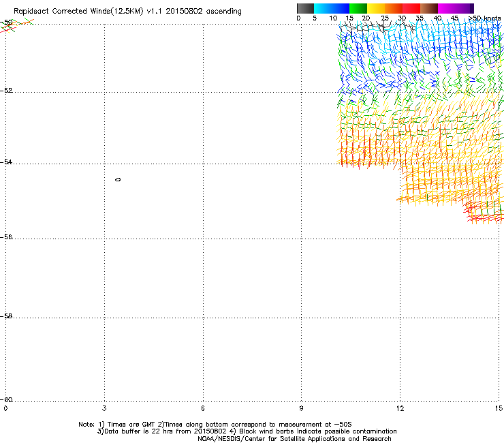This screenshot has width=504, height=443.
Task: Choose the yellow 20-25 knots color band
Action: coord(376,8)
